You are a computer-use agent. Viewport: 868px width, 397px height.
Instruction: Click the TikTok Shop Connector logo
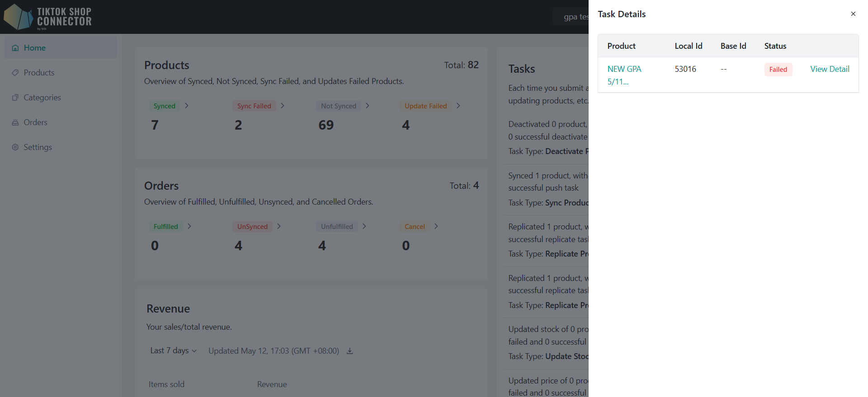[x=47, y=17]
